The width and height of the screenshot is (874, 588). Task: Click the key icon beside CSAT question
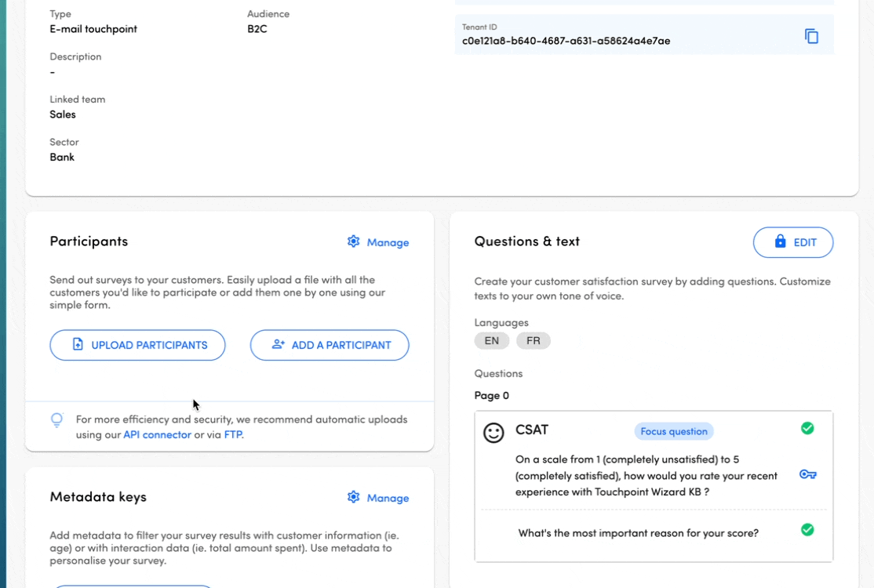(x=807, y=474)
